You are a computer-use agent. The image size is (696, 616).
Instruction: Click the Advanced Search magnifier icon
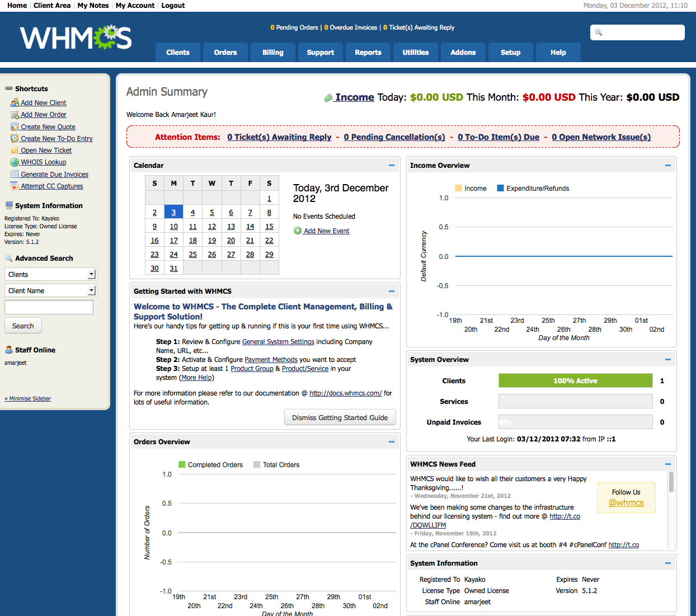(9, 258)
